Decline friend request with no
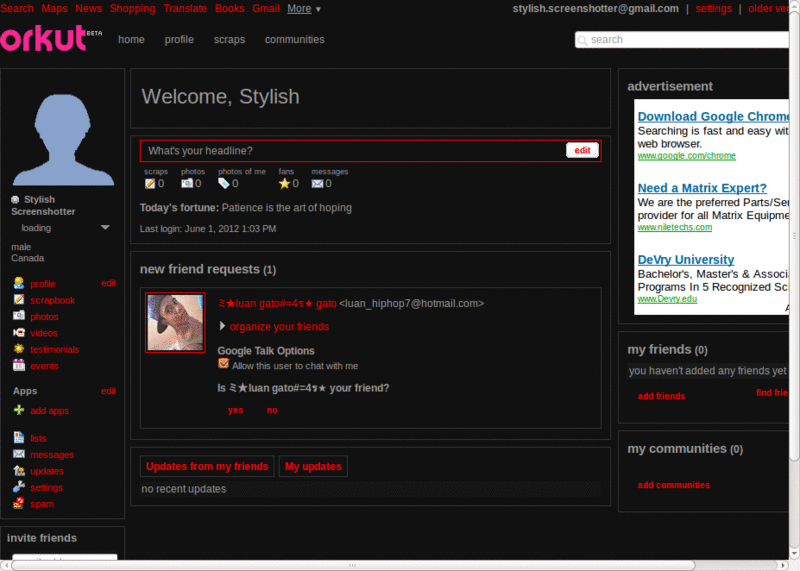Image resolution: width=800 pixels, height=571 pixels. [x=272, y=410]
